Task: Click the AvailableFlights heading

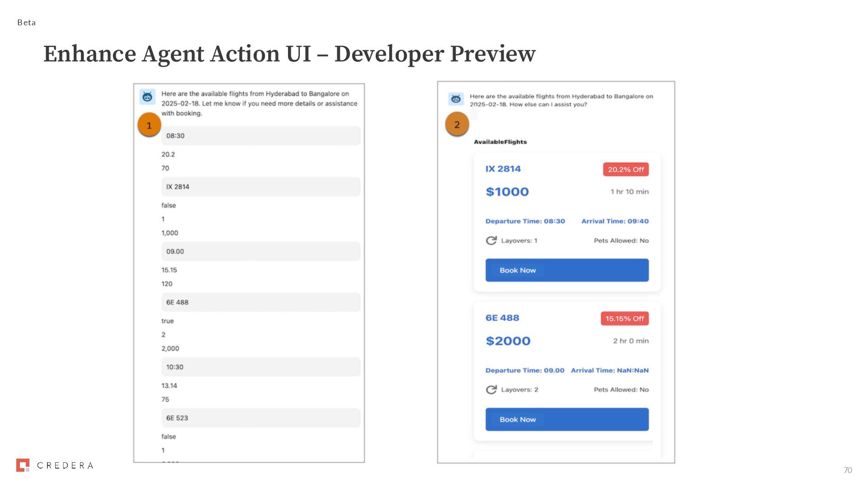Action: [x=500, y=142]
